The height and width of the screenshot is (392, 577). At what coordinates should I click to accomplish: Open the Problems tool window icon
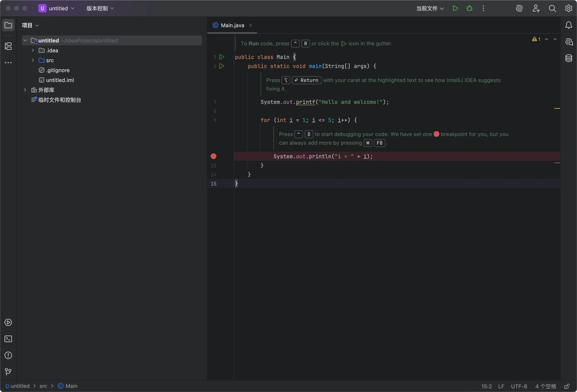click(8, 355)
